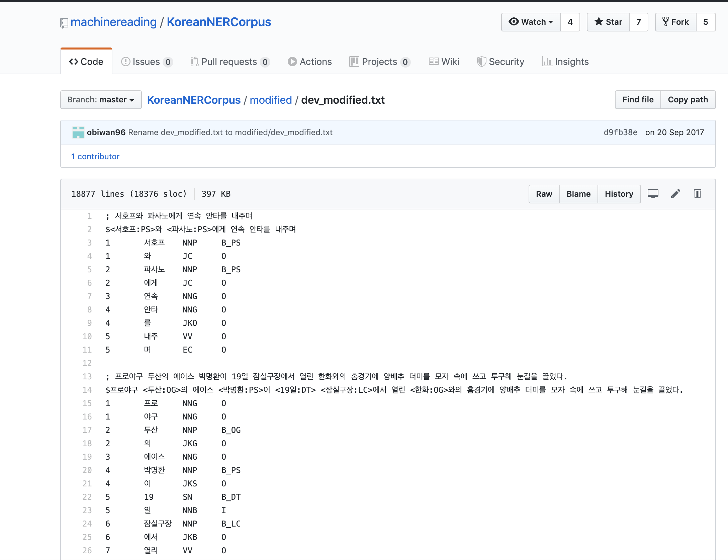728x560 pixels.
Task: Click the 1 contributor link
Action: [95, 157]
